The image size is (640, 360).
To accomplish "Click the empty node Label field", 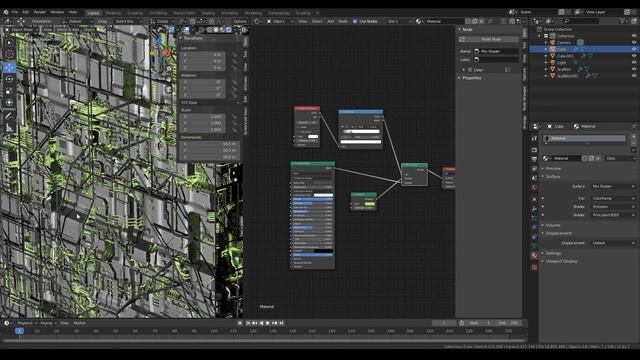I will tap(496, 60).
